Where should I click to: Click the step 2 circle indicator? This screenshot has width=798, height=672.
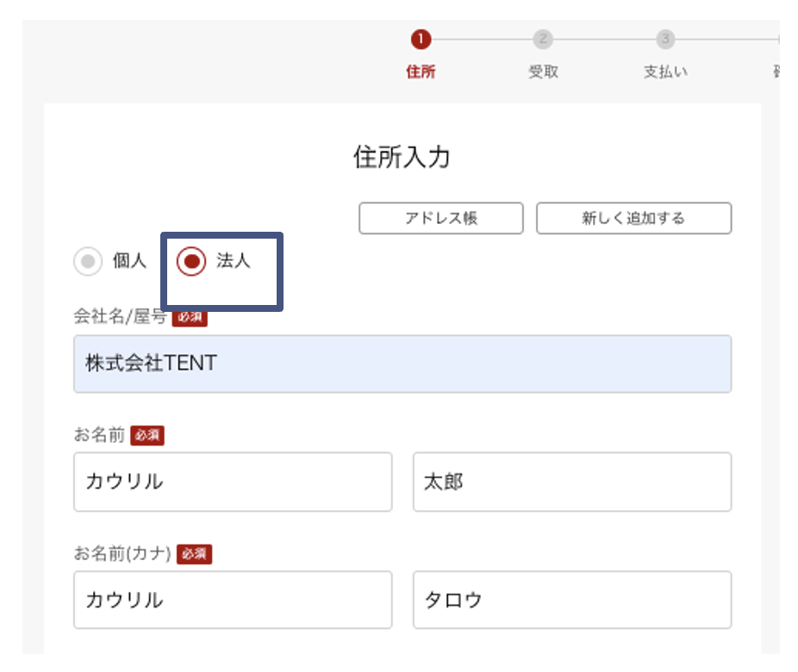click(543, 40)
